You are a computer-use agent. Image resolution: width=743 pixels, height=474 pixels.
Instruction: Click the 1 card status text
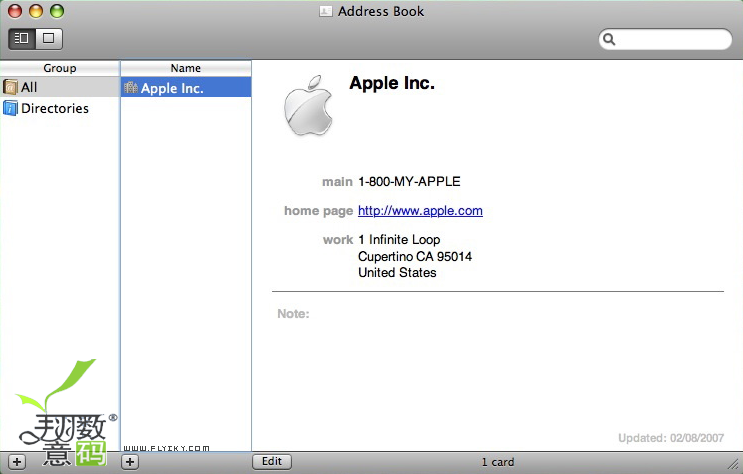point(498,462)
